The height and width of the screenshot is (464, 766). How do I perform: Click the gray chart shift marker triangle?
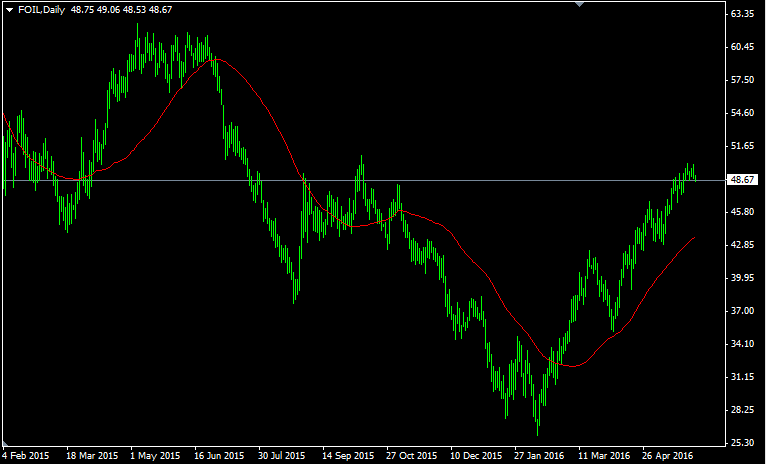580,4
